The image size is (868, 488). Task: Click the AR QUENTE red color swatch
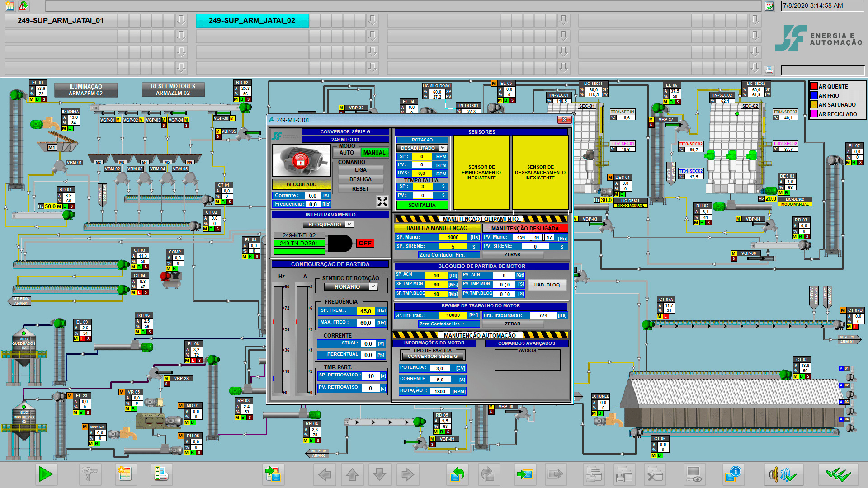814,86
